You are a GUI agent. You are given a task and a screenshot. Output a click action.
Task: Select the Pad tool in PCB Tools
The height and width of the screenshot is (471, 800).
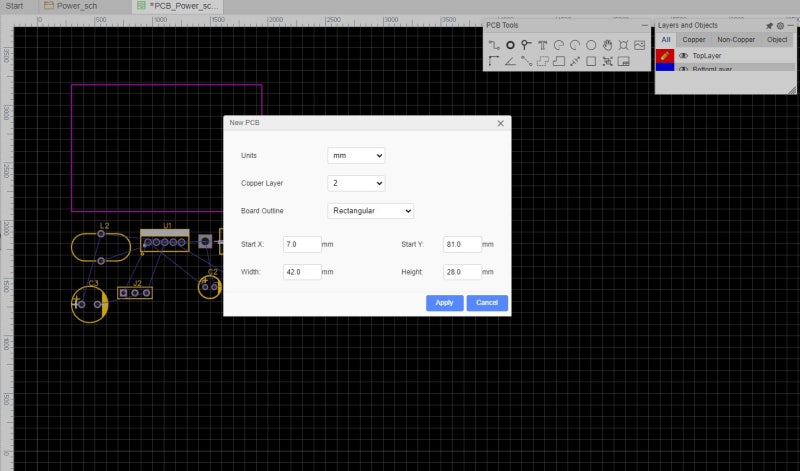(x=510, y=45)
